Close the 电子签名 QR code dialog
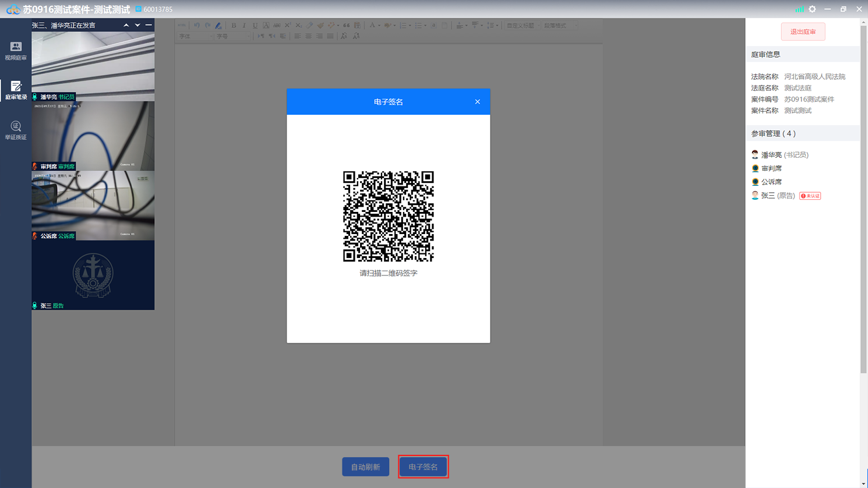868x488 pixels. pos(477,102)
